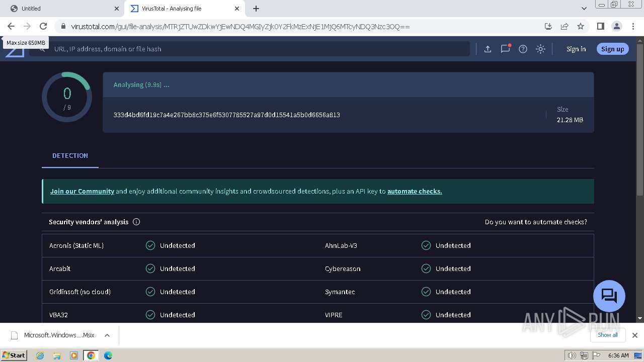Click the install app icon in address bar
This screenshot has width=644, height=362.
548,26
